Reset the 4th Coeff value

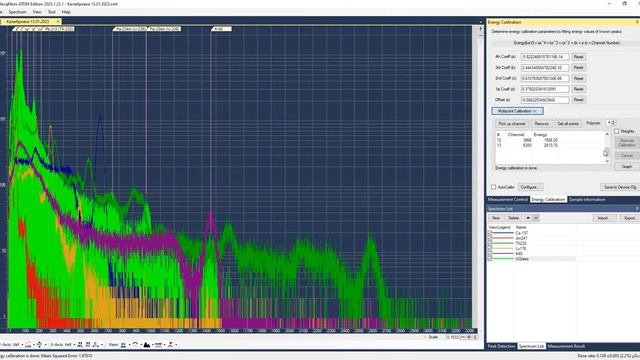tap(578, 57)
